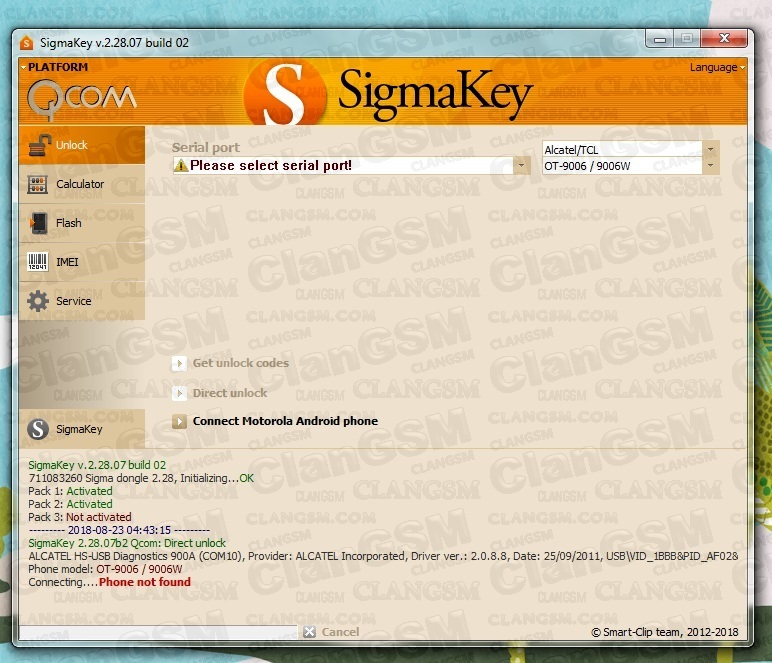Click the arrow icon beside Direct unlock
The image size is (772, 663).
[179, 393]
